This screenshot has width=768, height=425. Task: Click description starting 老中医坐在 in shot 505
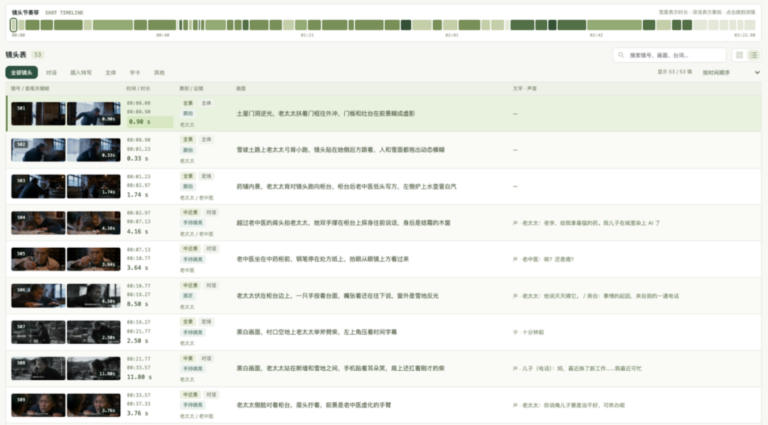tap(323, 259)
